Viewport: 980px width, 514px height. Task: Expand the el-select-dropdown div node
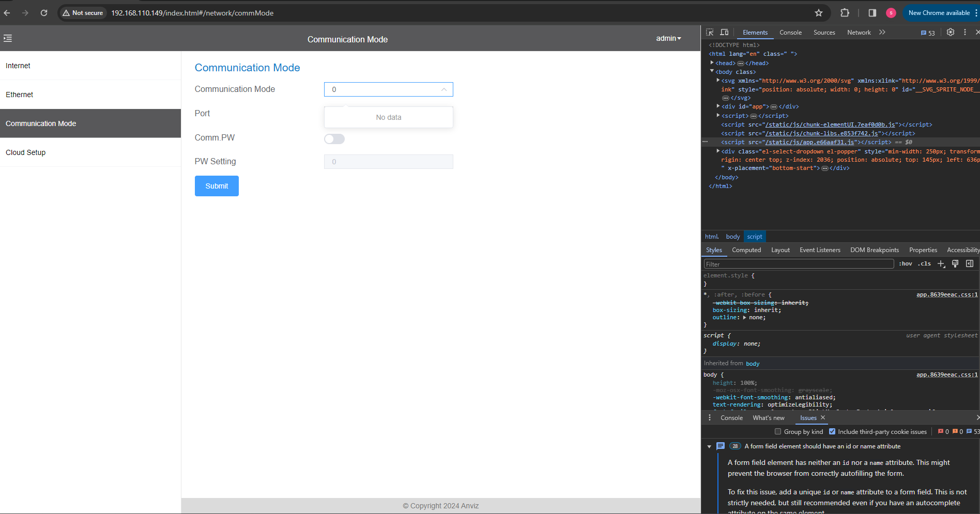(x=718, y=151)
